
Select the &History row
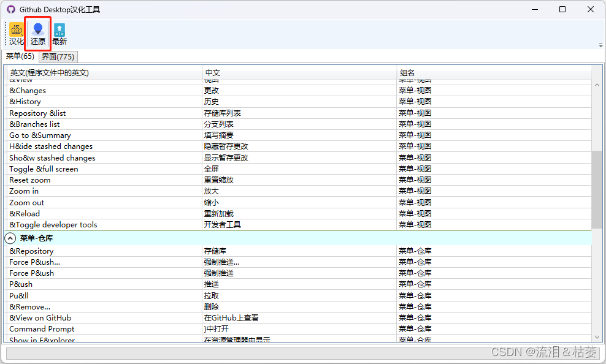coord(299,102)
